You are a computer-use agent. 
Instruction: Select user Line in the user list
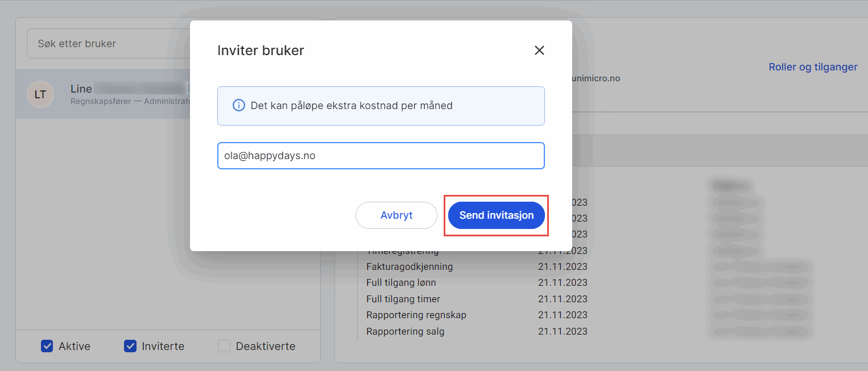click(81, 89)
